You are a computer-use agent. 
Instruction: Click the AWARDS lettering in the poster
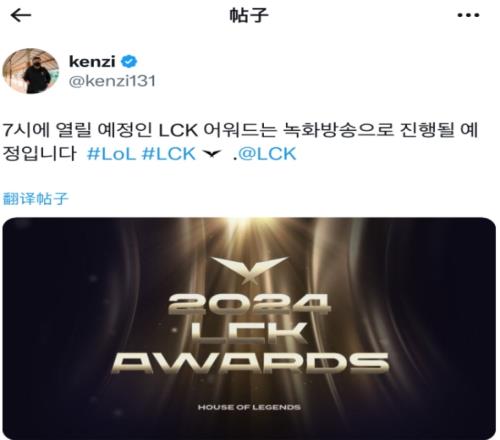(x=250, y=363)
